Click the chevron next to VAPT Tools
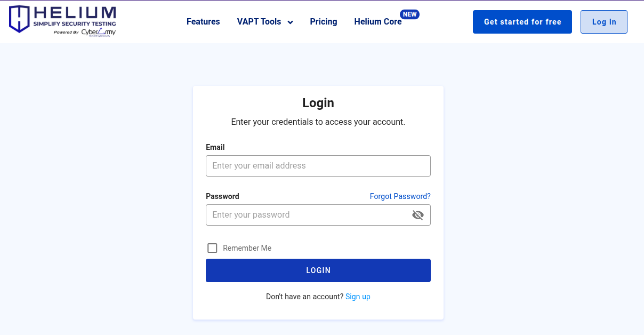Image resolution: width=644 pixels, height=335 pixels. coord(290,22)
